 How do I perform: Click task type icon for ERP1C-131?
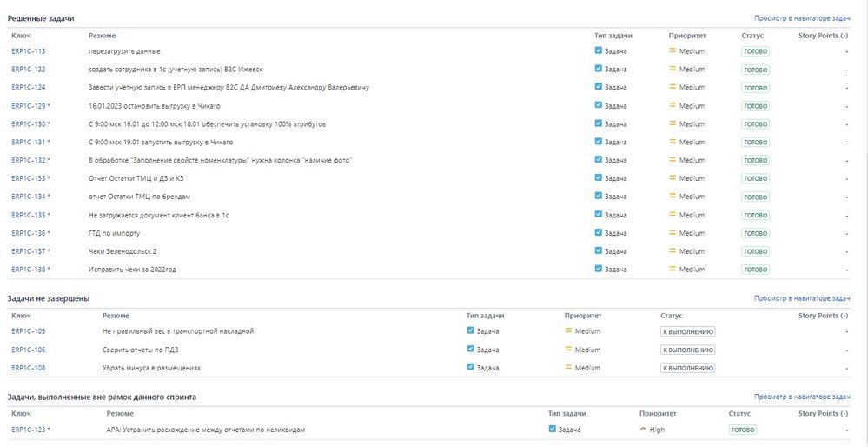click(x=598, y=141)
